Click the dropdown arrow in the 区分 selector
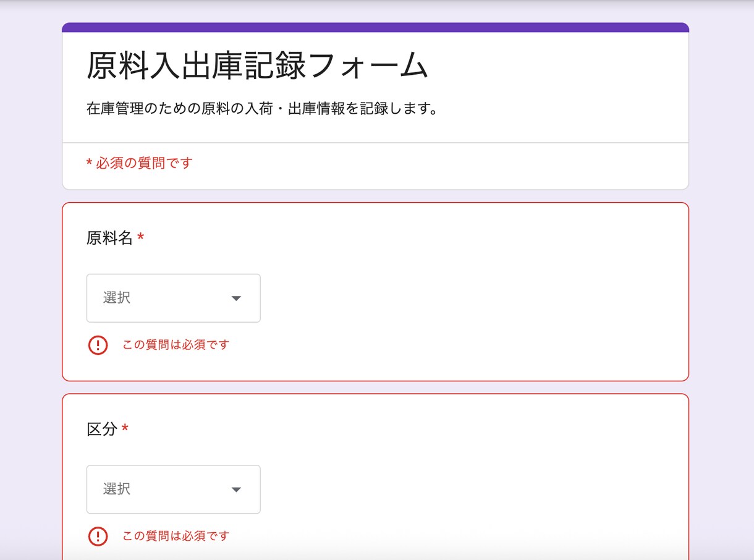754x560 pixels. (x=236, y=489)
